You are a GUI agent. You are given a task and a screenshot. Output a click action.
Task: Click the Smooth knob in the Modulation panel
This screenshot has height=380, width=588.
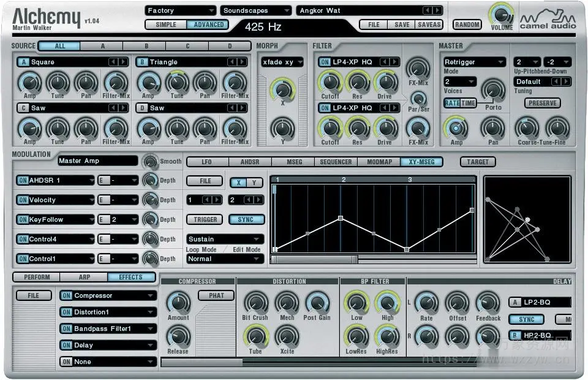click(x=149, y=161)
